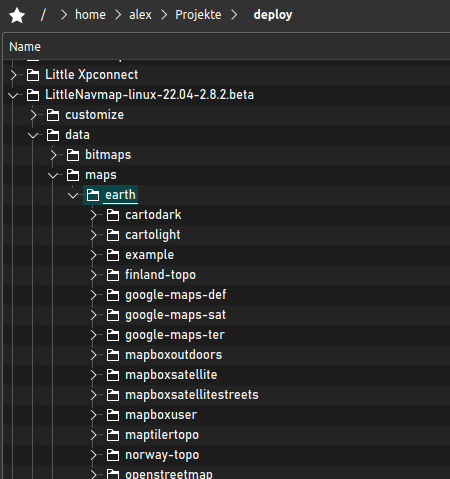The width and height of the screenshot is (450, 479).
Task: Go to home in breadcrumb path
Action: coord(90,15)
